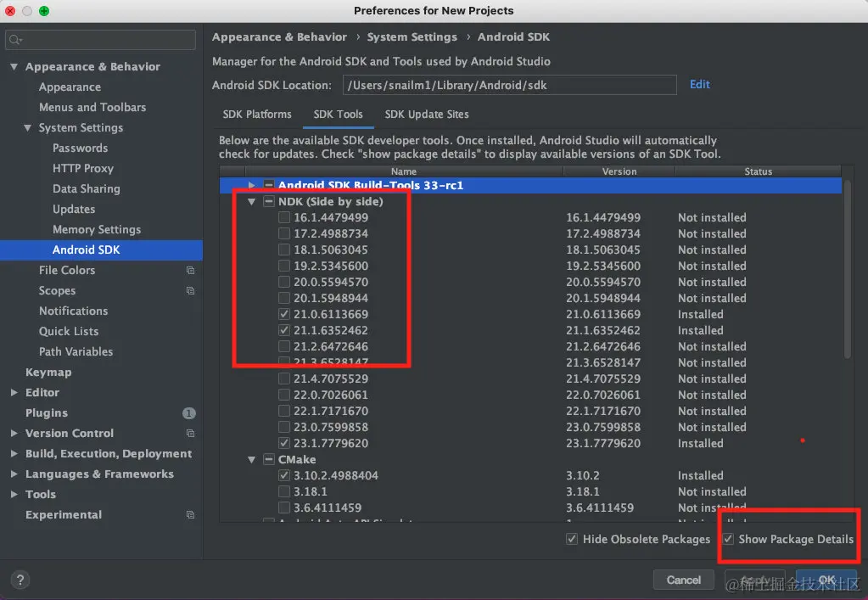Screen dimensions: 868x600
Task: Click Edit link for SDK location
Action: (700, 84)
